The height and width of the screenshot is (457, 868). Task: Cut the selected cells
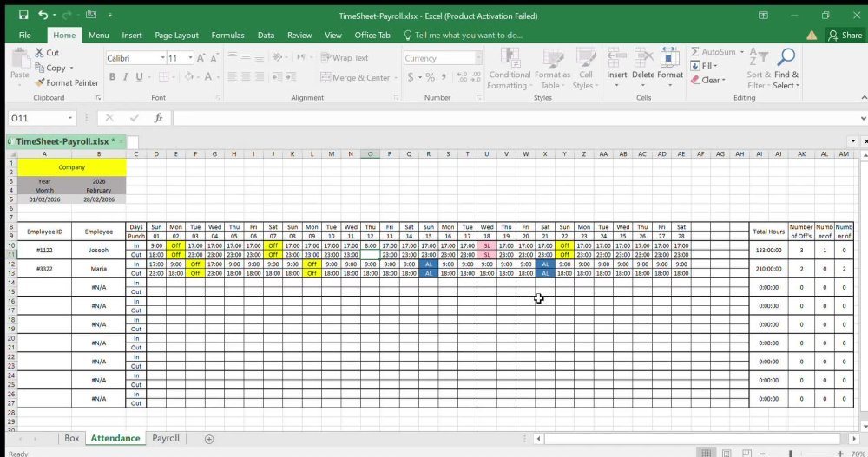[47, 53]
